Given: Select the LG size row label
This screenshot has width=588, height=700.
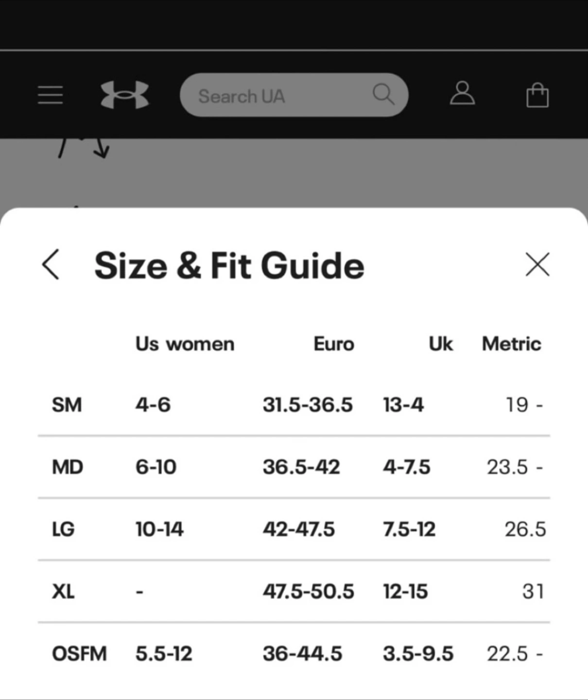Looking at the screenshot, I should (x=63, y=529).
